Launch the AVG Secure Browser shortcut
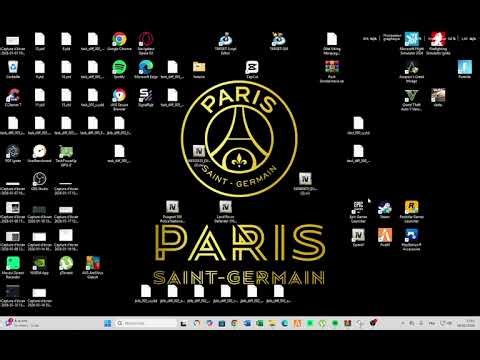480x360 pixels. [x=119, y=99]
